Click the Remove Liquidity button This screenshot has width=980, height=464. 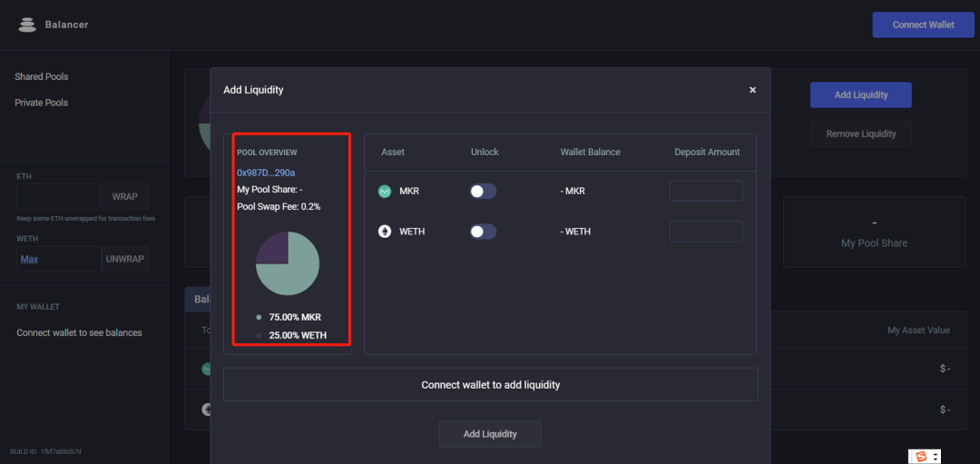point(860,133)
